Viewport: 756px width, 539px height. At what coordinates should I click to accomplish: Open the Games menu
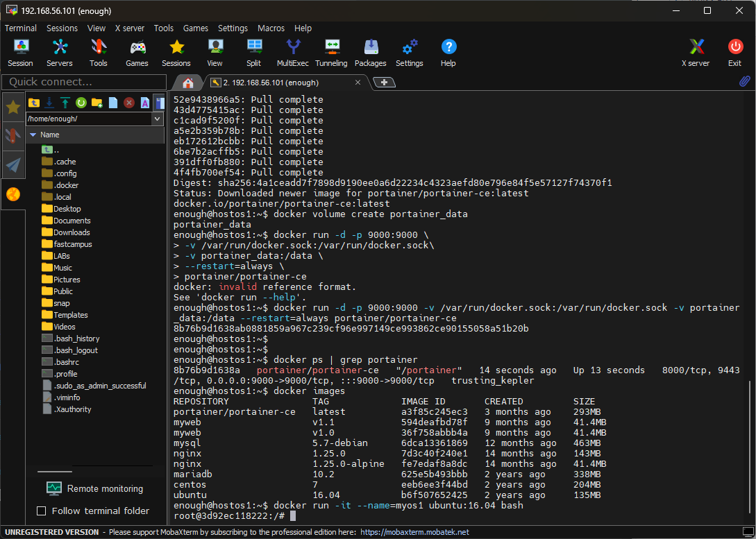[196, 28]
